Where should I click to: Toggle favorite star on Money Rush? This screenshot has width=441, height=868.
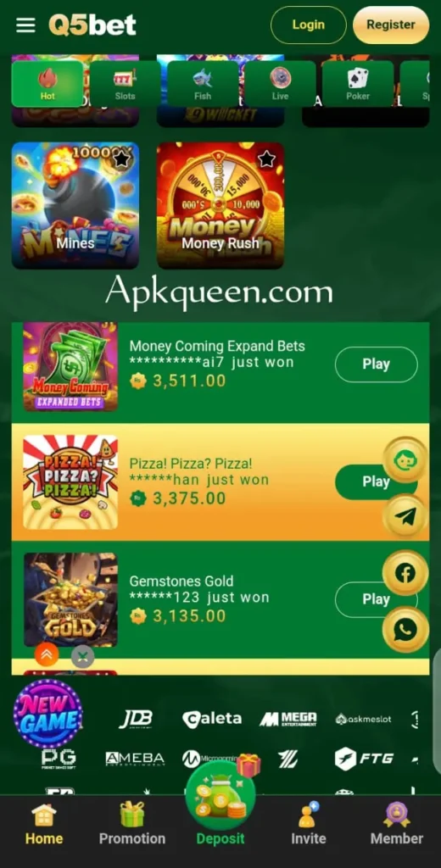(266, 160)
